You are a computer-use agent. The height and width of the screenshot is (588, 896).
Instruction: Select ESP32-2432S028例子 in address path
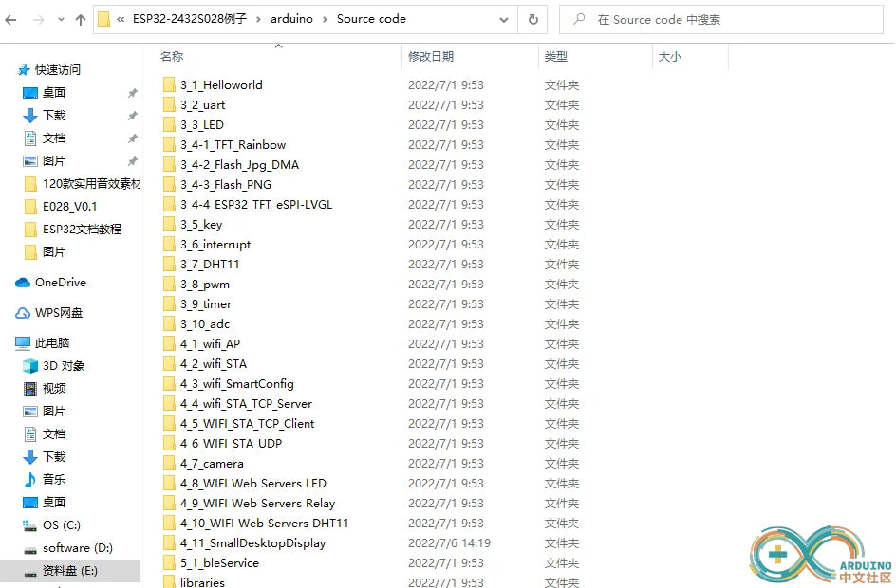[190, 19]
